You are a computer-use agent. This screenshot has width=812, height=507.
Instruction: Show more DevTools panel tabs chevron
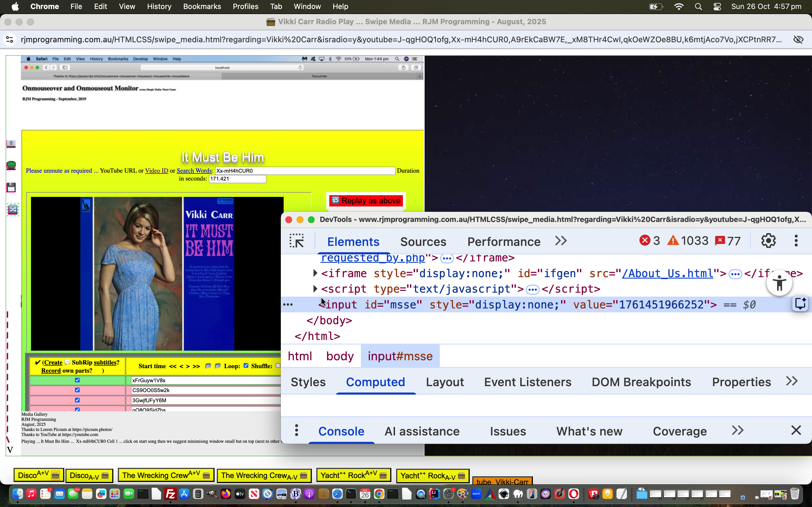[x=561, y=241]
